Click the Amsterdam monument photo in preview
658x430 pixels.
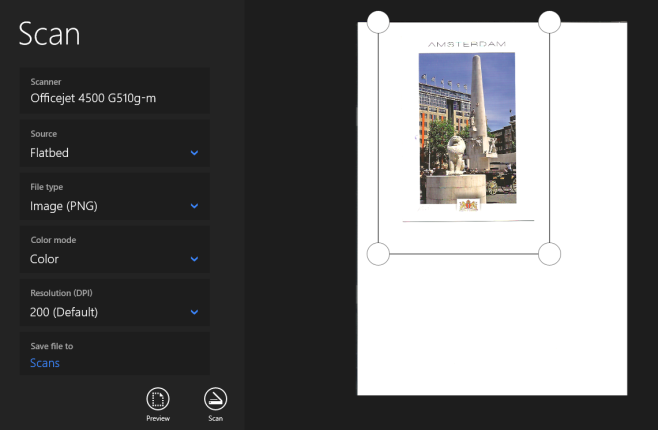(466, 127)
